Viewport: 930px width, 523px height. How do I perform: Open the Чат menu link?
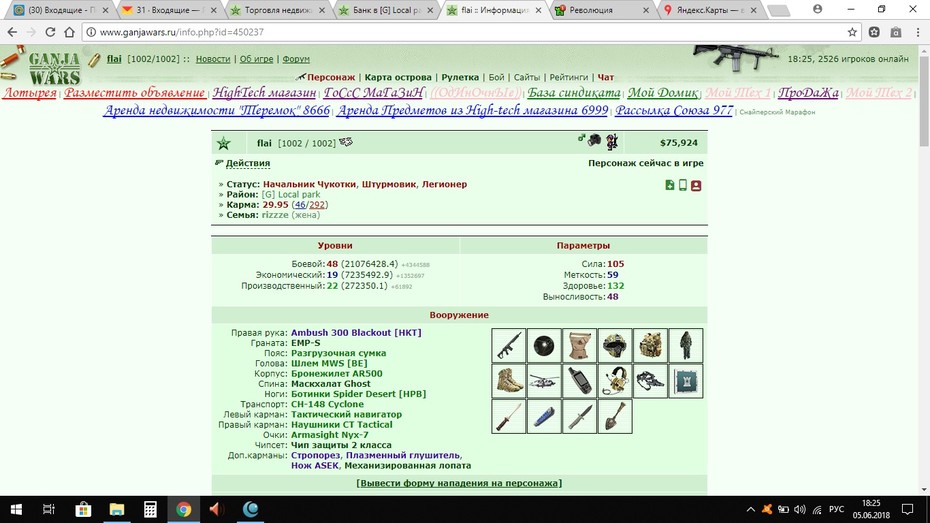[606, 77]
